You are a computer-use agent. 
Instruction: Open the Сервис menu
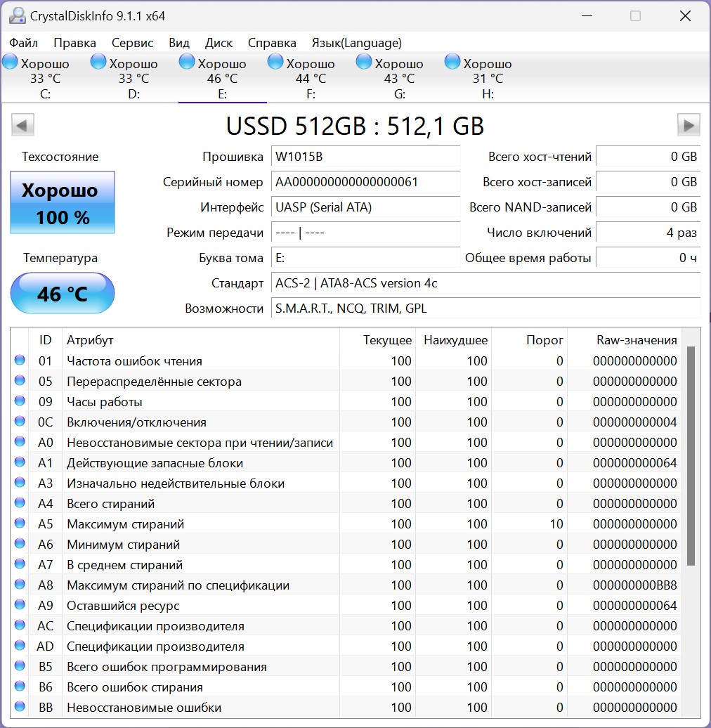coord(132,43)
